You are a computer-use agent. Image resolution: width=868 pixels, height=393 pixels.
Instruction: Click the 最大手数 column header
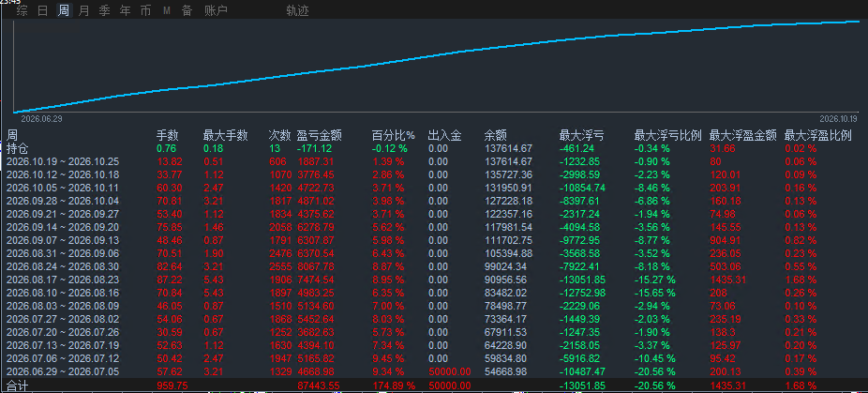[225, 135]
